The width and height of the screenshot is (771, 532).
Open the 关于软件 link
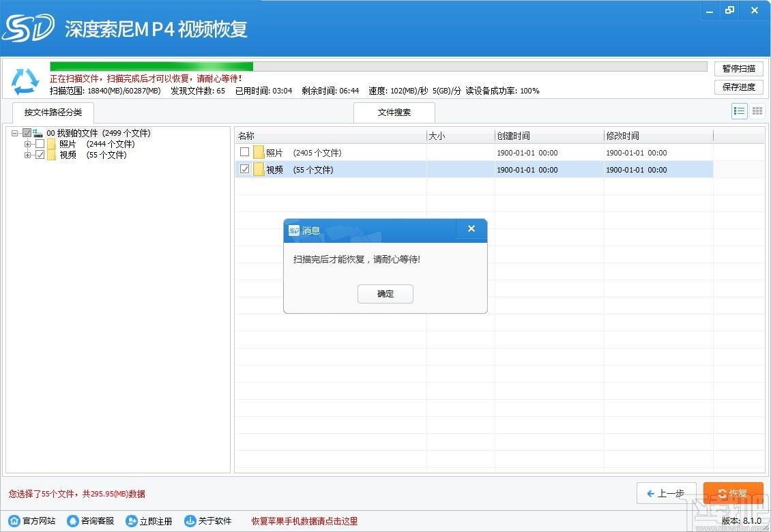pos(214,520)
